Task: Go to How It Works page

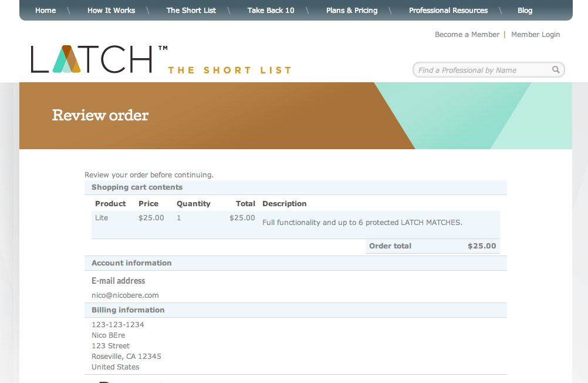Action: click(x=111, y=11)
